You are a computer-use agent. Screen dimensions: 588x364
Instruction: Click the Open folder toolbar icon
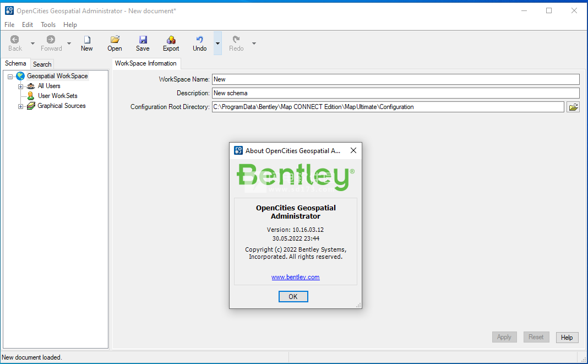coord(115,40)
